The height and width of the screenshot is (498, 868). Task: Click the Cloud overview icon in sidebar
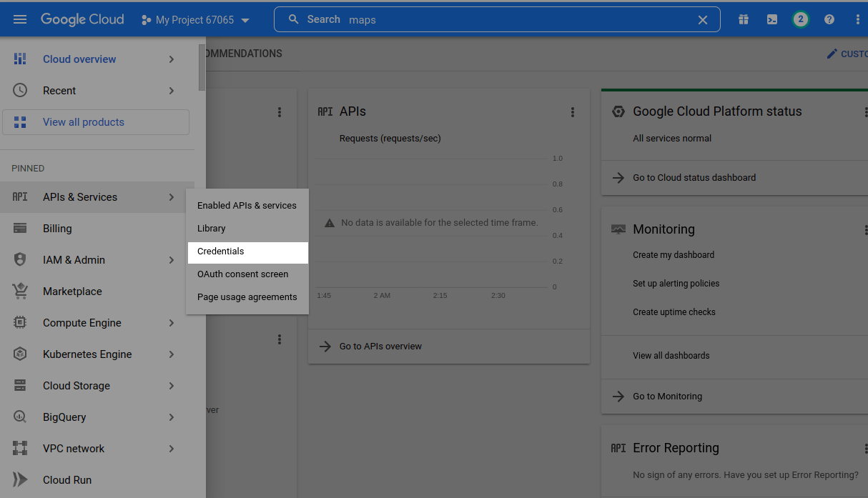click(20, 59)
